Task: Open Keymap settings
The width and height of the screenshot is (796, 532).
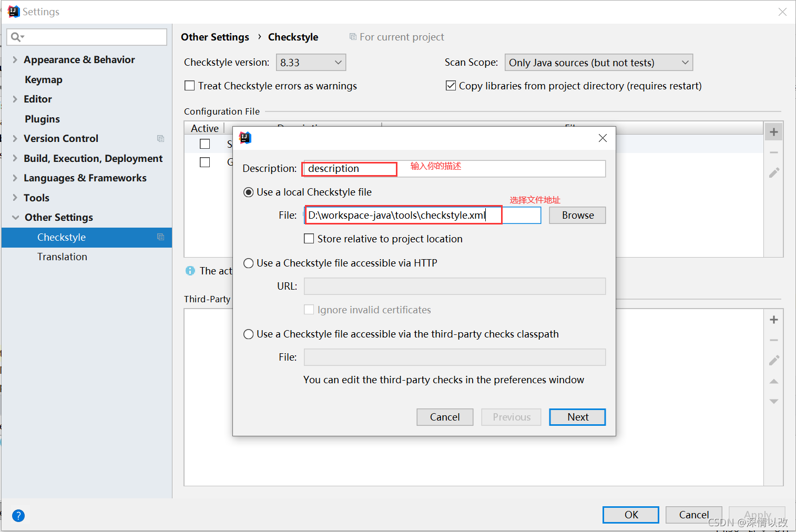Action: 44,80
